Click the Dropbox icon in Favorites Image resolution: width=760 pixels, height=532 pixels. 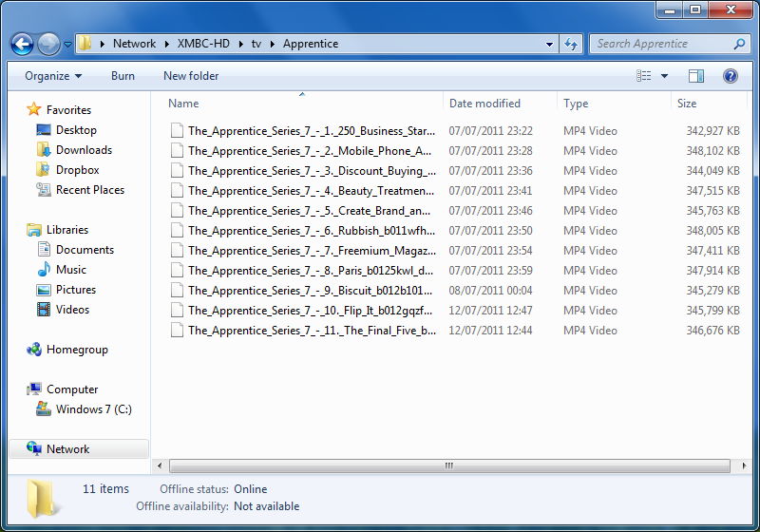point(43,170)
